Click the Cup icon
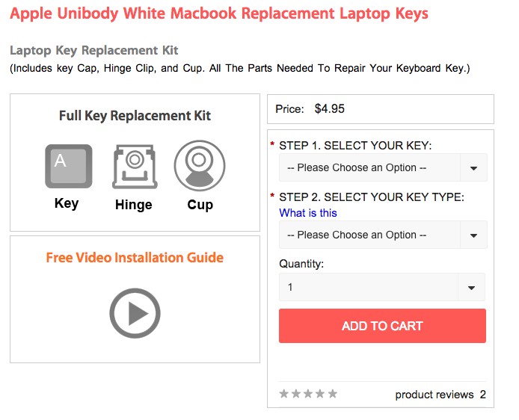Image resolution: width=519 pixels, height=420 pixels. tap(200, 166)
